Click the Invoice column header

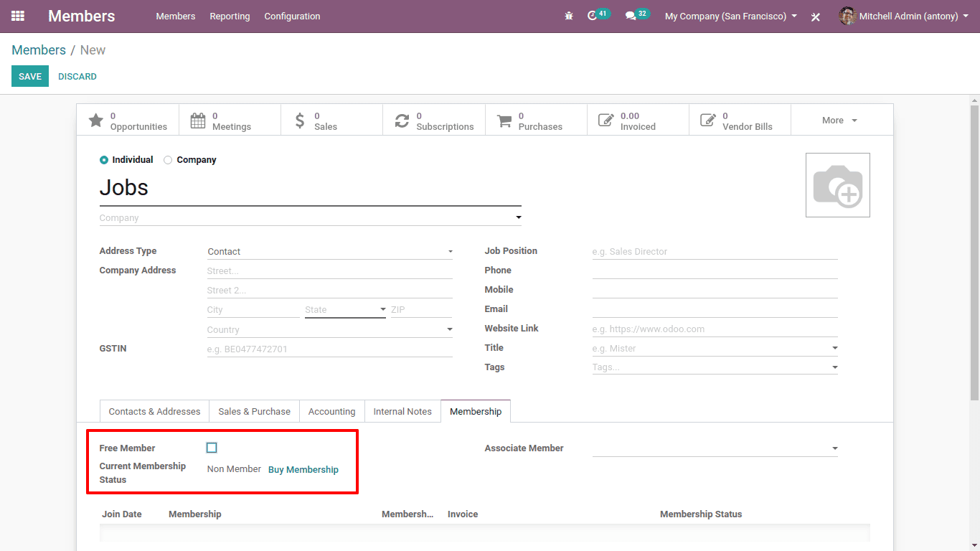[x=463, y=514]
